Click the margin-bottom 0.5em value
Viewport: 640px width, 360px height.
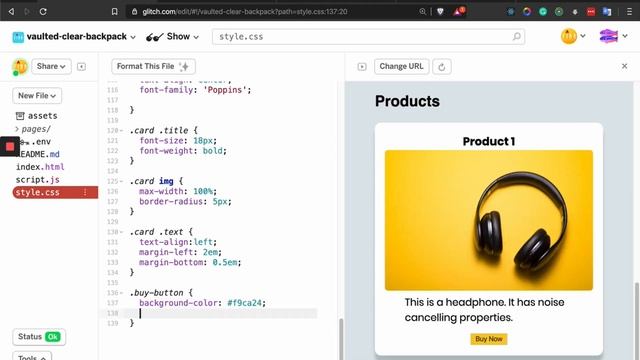(x=225, y=262)
